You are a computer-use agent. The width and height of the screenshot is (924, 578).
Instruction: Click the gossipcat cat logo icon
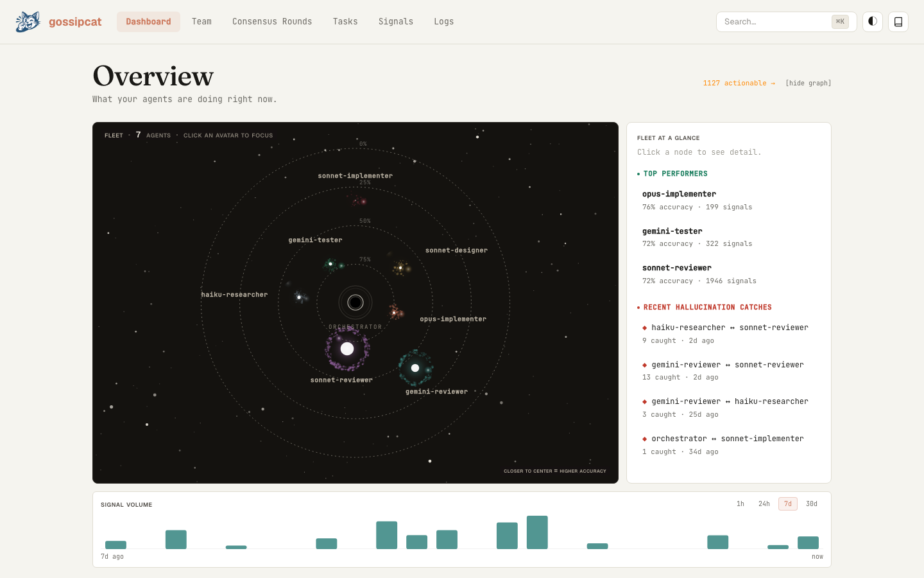coord(28,22)
